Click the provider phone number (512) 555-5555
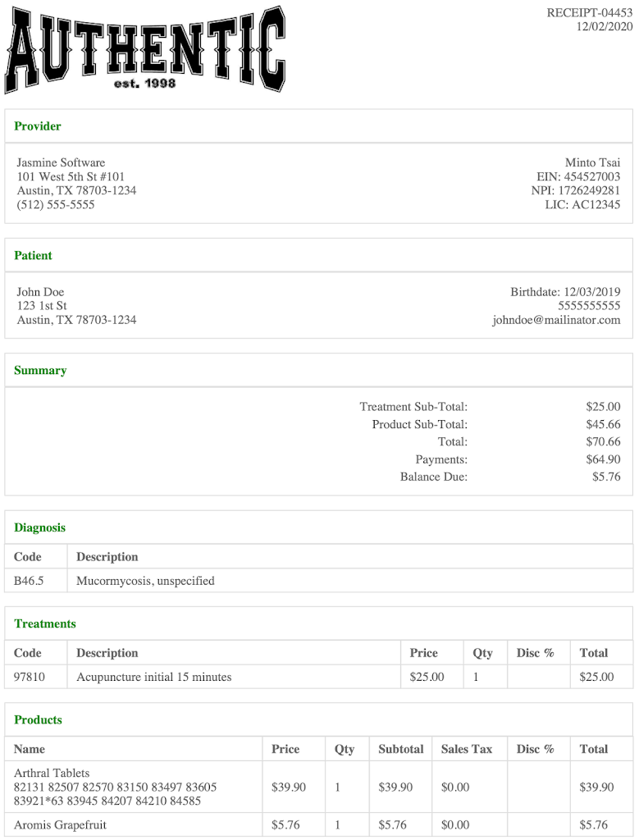The image size is (639, 840). (x=56, y=204)
